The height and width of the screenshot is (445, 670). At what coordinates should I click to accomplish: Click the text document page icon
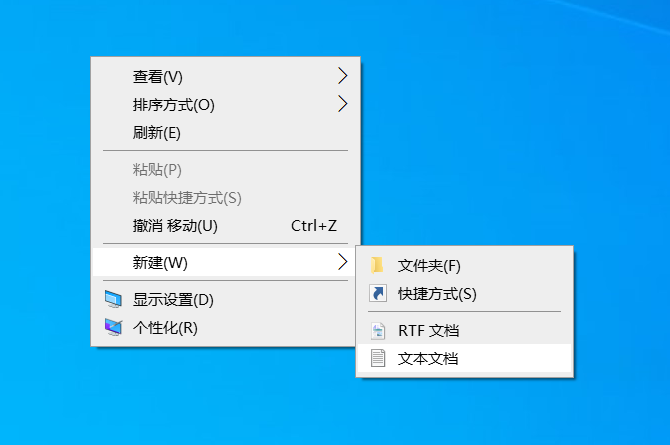tap(377, 358)
